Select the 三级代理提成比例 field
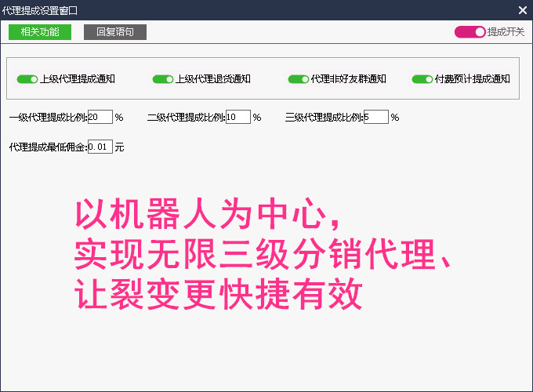 click(376, 117)
